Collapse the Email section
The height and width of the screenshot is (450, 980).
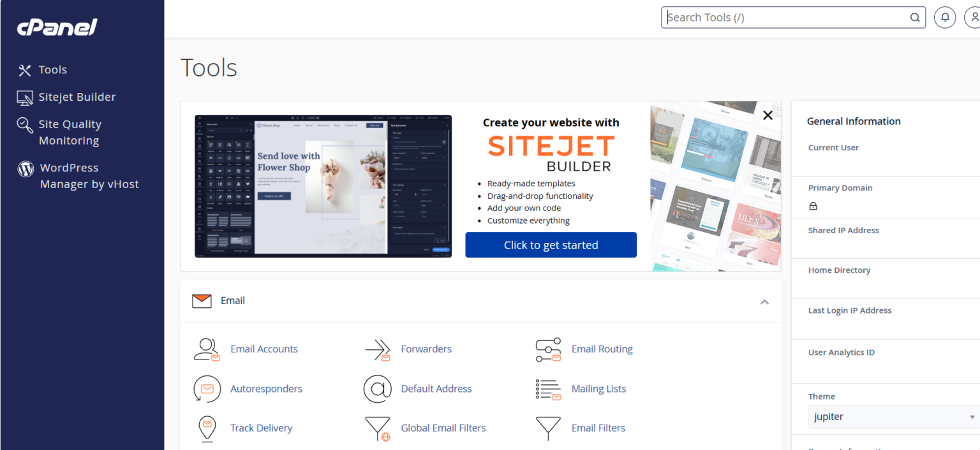(x=764, y=302)
